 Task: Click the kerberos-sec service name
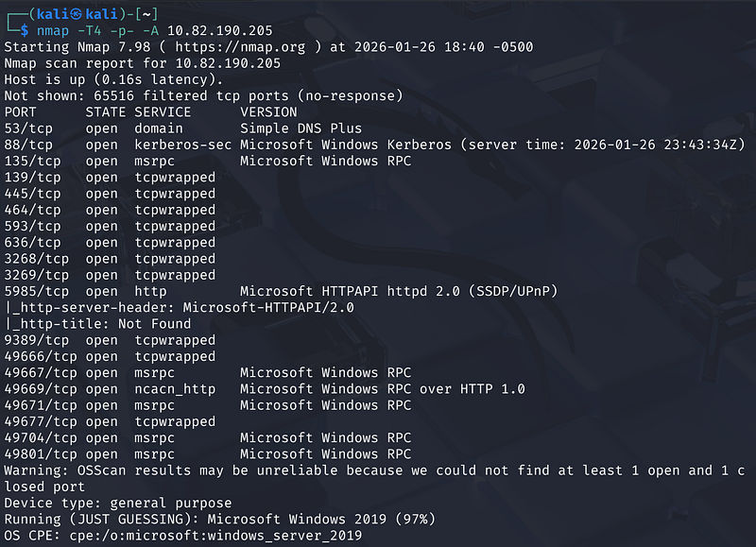pos(180,145)
